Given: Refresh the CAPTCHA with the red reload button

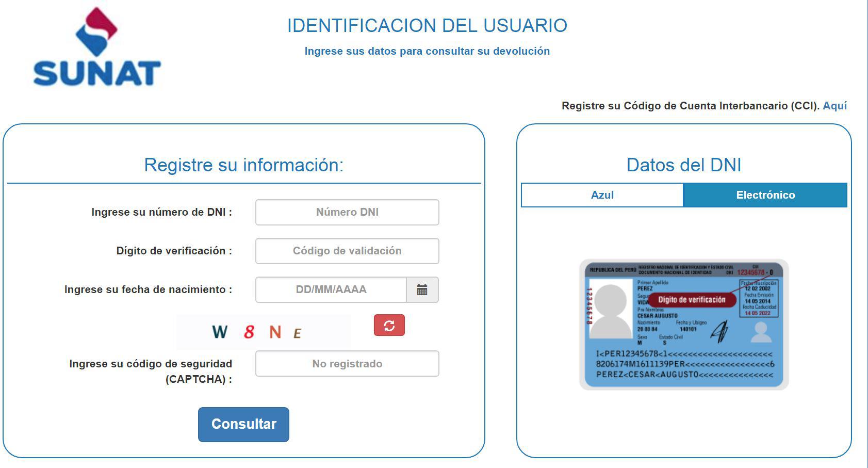Looking at the screenshot, I should coord(389,326).
